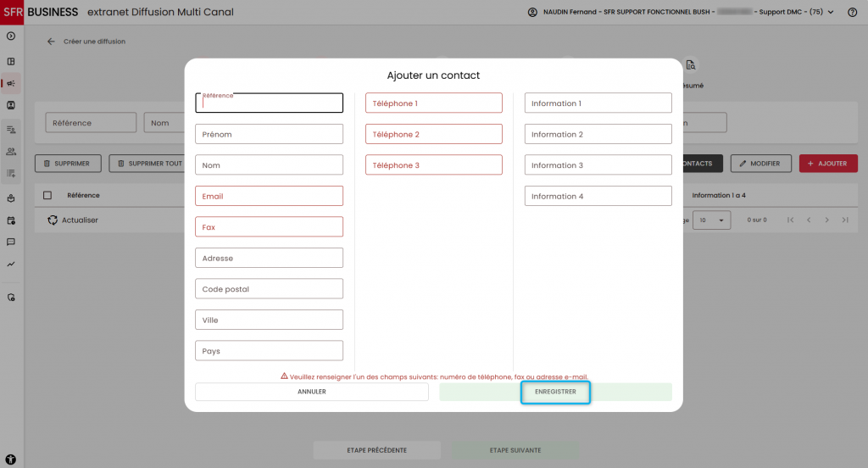Open the chat message icon in the sidebar
Screen dimensions: 868x468
pyautogui.click(x=10, y=242)
